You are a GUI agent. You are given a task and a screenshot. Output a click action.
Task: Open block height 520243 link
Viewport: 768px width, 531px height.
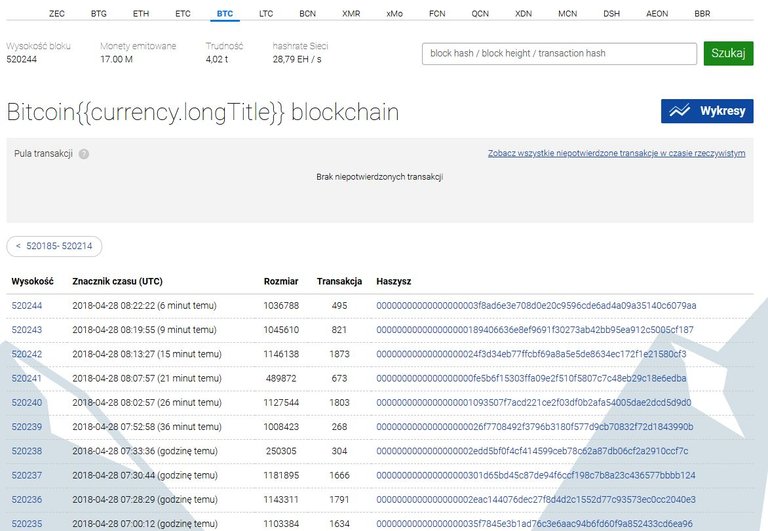click(x=27, y=330)
